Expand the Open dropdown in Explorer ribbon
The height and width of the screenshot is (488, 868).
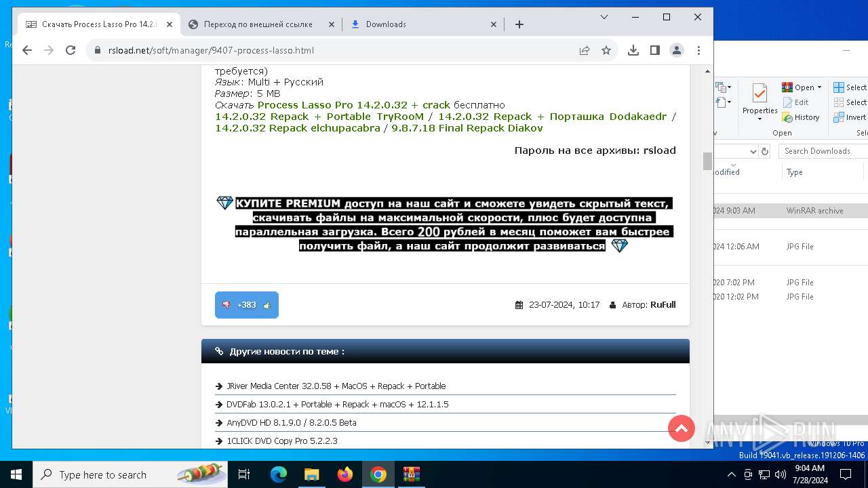tap(819, 87)
